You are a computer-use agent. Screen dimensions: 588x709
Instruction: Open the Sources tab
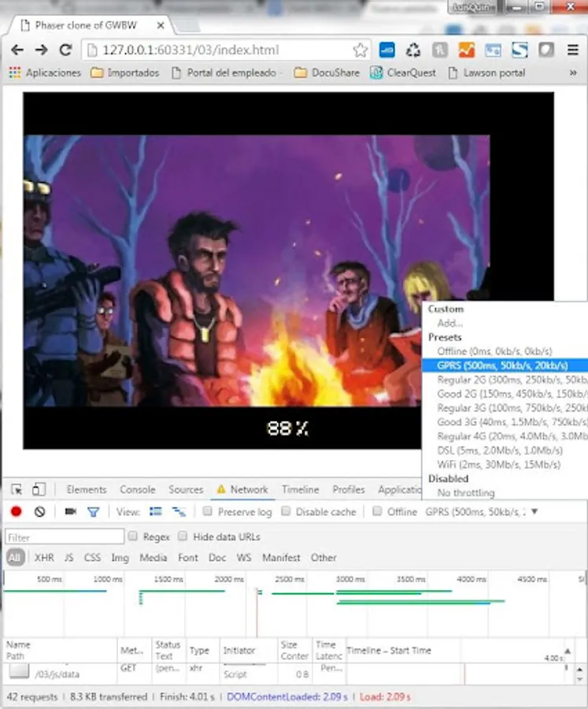click(186, 489)
